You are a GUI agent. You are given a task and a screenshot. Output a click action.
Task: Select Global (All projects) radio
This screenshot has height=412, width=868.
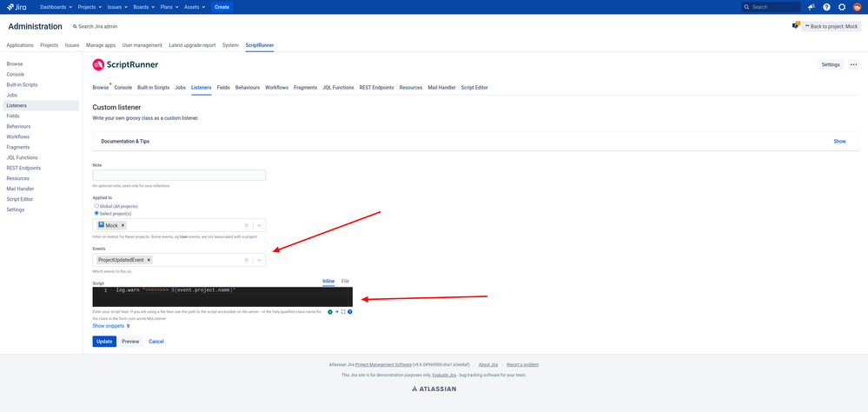pyautogui.click(x=96, y=205)
